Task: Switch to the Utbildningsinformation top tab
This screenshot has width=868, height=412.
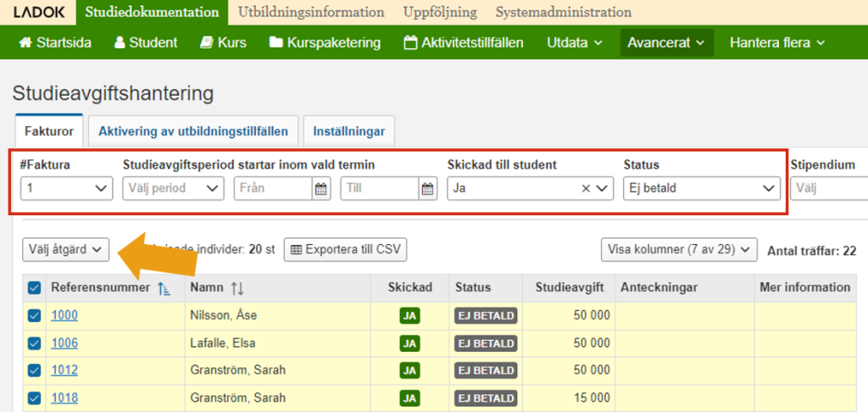Action: tap(311, 12)
